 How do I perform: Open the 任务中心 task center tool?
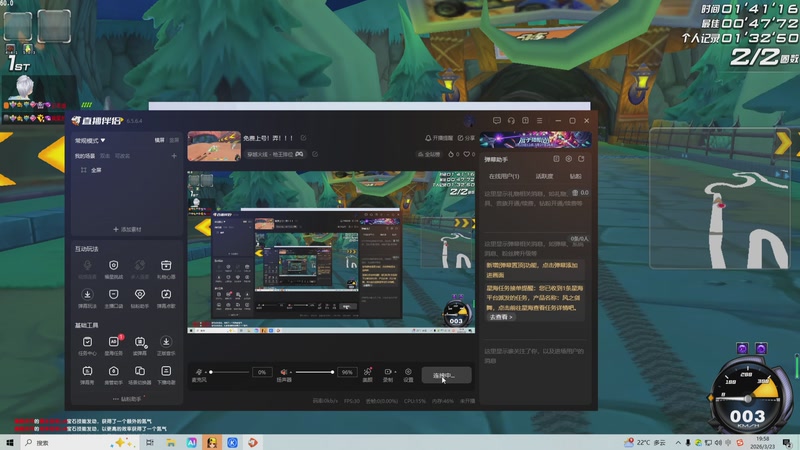87,345
